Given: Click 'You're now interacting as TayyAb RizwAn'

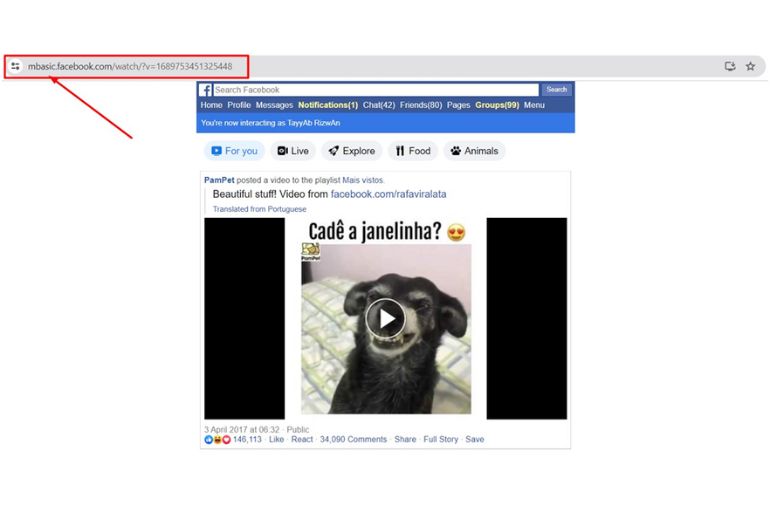Looking at the screenshot, I should [270, 123].
